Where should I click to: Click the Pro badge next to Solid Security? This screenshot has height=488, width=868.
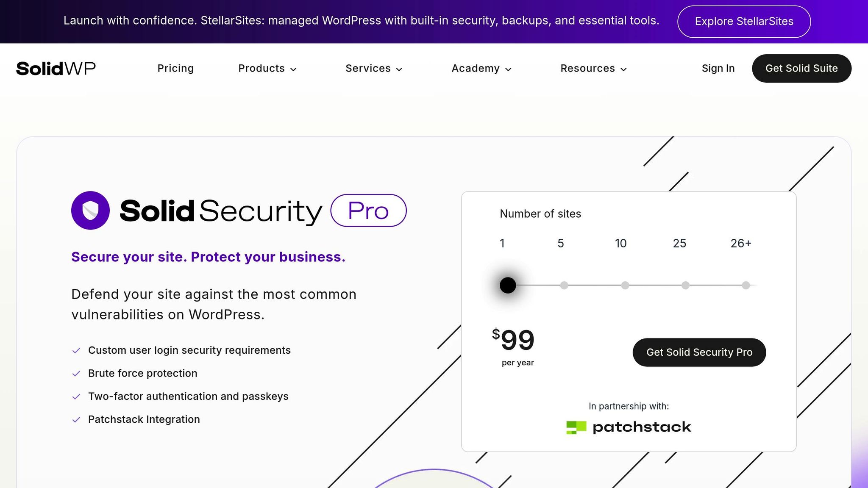(x=368, y=210)
